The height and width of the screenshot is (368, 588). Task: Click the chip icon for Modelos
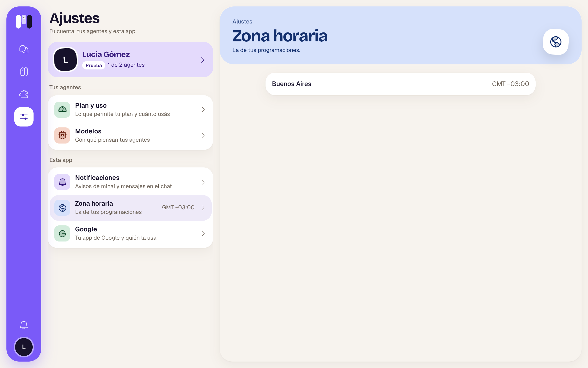62,135
